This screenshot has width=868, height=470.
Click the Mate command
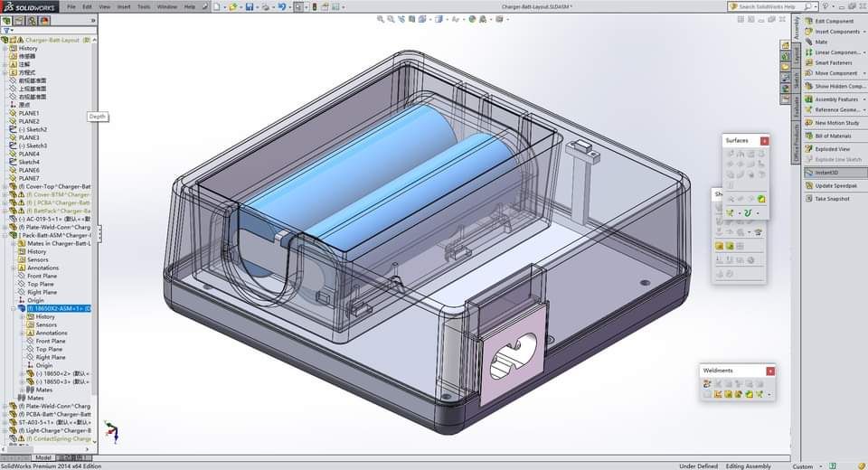point(816,42)
